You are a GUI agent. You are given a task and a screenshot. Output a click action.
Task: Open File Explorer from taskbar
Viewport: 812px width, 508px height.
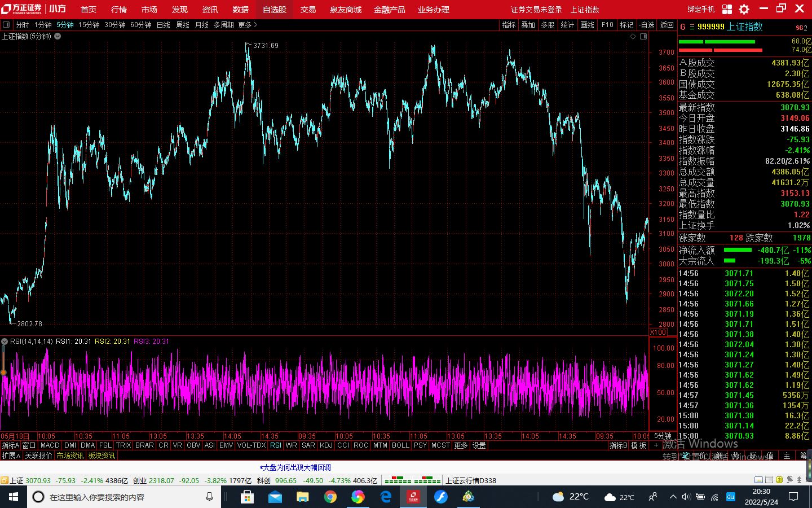pos(303,497)
